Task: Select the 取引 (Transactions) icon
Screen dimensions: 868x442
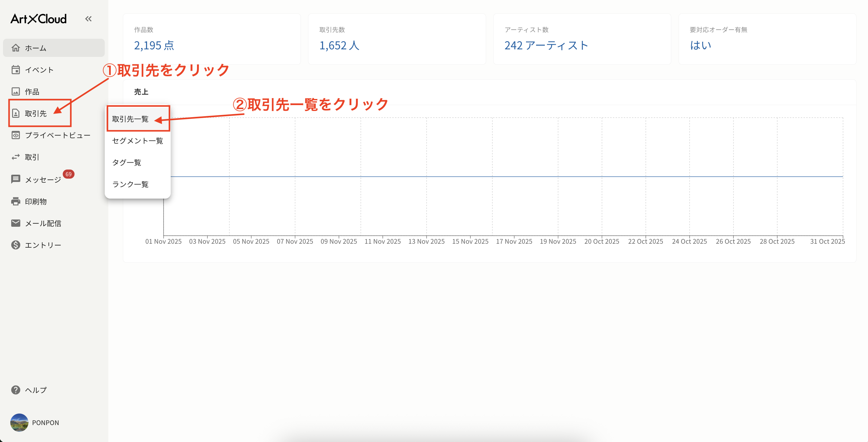Action: [16, 157]
